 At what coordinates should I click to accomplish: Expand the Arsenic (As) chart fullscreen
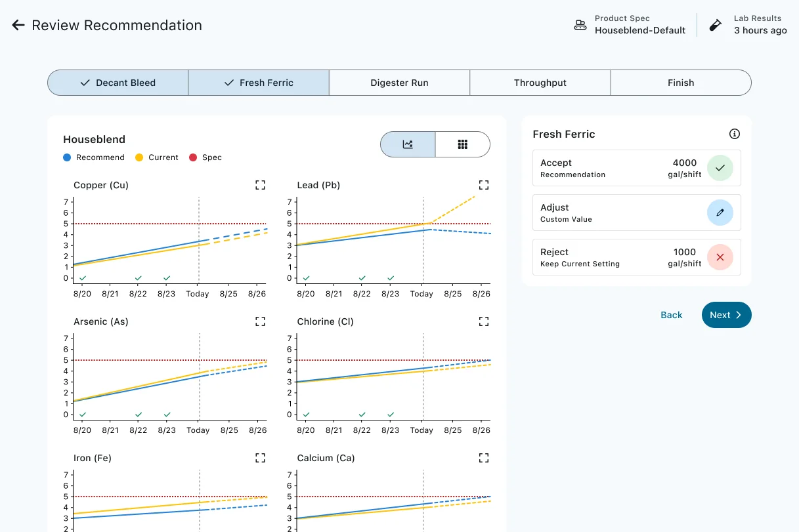(x=260, y=321)
